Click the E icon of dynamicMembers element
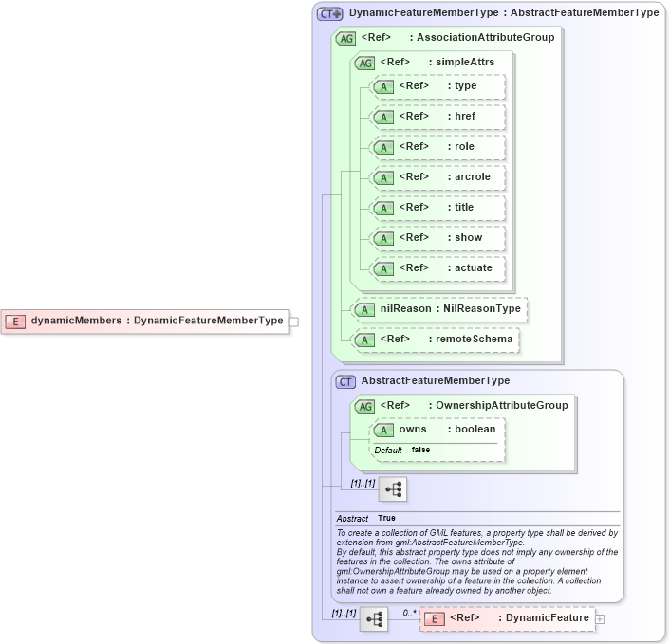Screen dimensions: 670x644 15,322
